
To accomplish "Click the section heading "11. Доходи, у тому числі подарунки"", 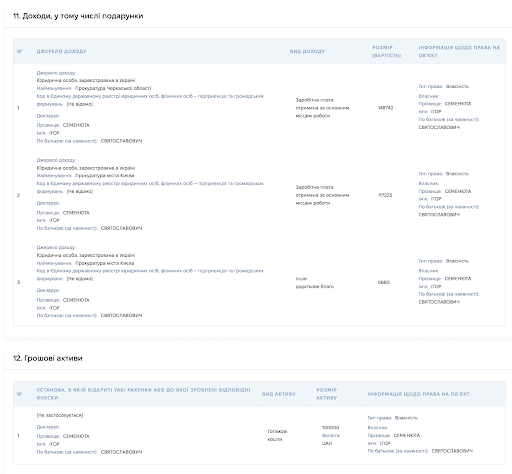I will click(x=78, y=16).
